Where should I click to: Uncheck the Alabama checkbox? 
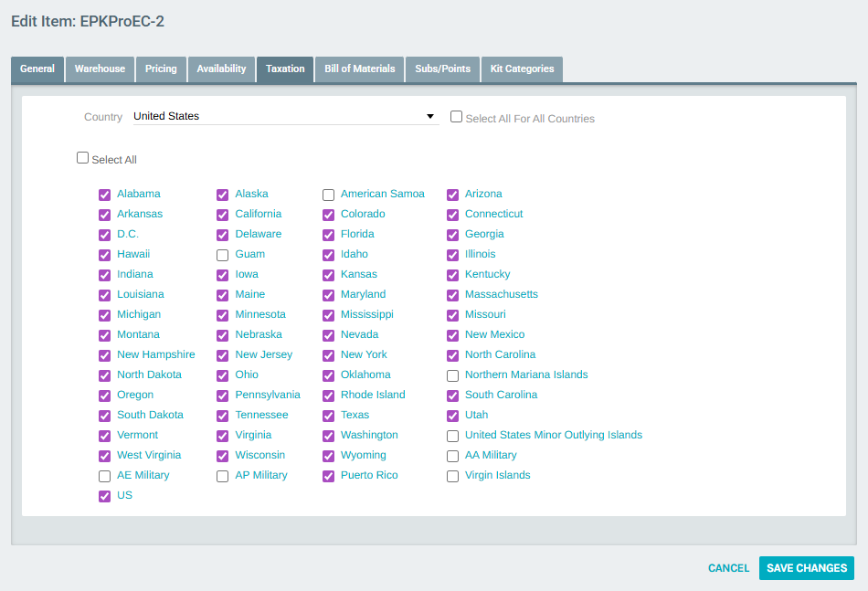104,194
